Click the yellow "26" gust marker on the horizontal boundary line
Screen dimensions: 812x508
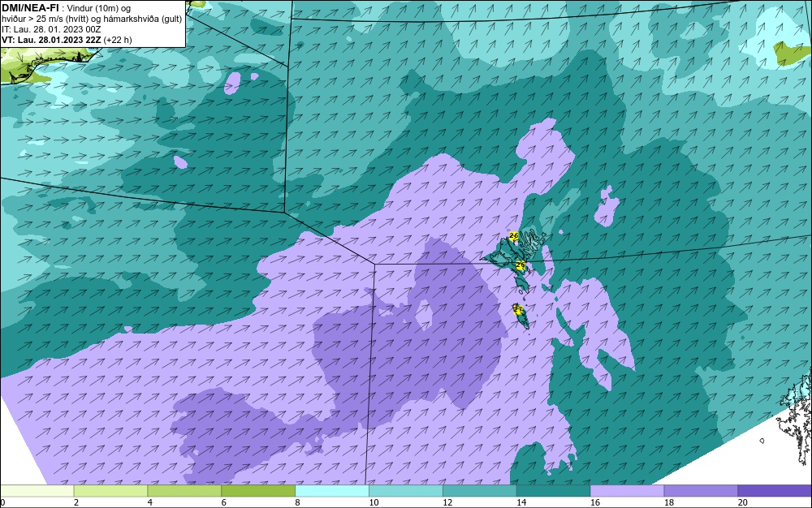point(521,265)
